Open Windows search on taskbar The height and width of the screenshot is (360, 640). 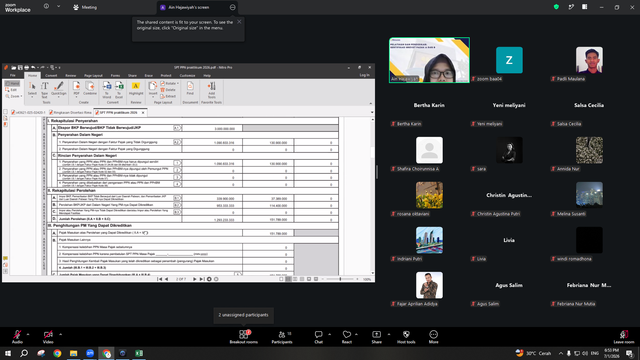[x=24, y=353]
